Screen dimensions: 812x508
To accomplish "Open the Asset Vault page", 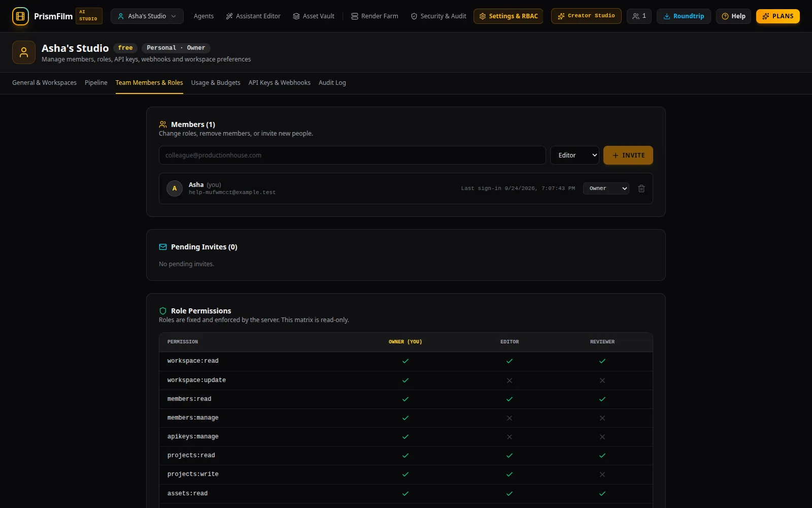I will pos(314,16).
